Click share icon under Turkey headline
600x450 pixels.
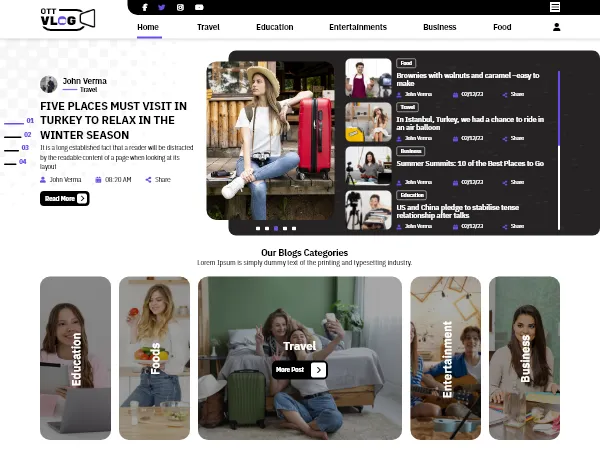(148, 179)
